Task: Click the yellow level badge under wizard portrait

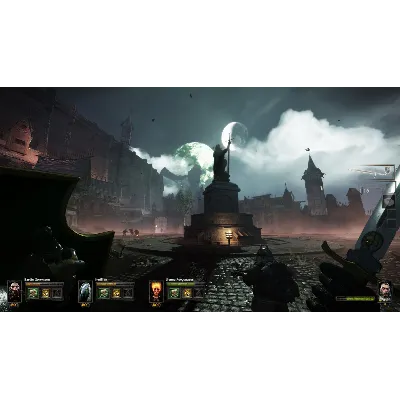Action: [x=156, y=305]
